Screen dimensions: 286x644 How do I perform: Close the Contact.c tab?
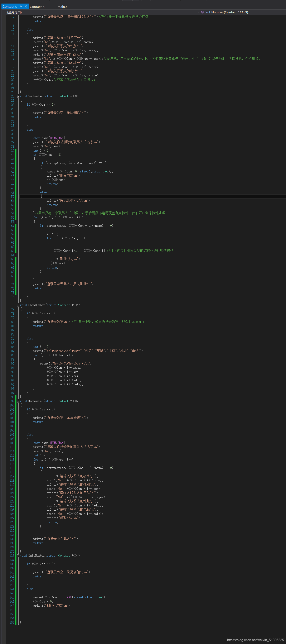pyautogui.click(x=26, y=6)
